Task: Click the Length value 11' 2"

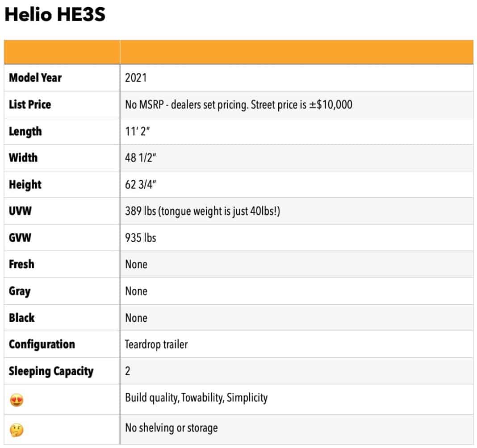Action: pyautogui.click(x=137, y=131)
